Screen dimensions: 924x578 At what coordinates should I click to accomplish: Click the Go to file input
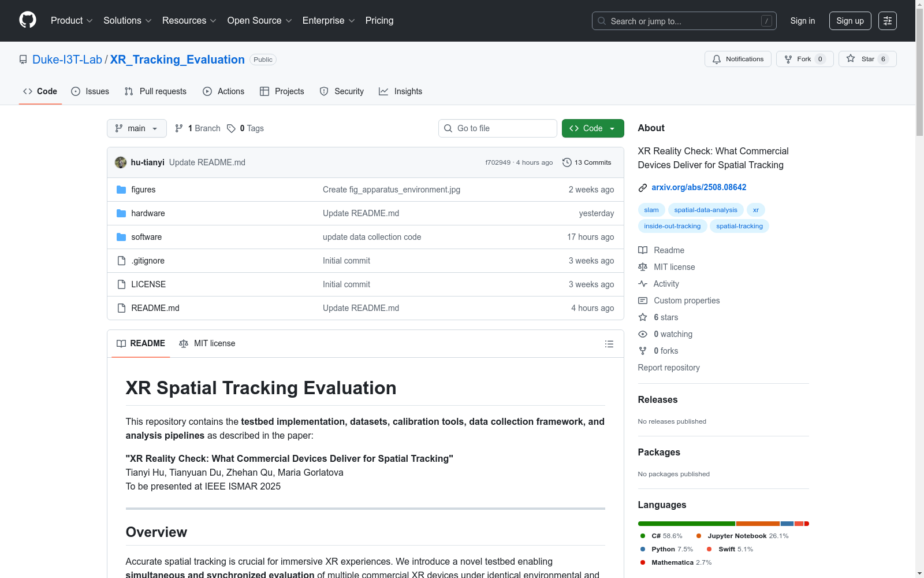click(x=498, y=128)
